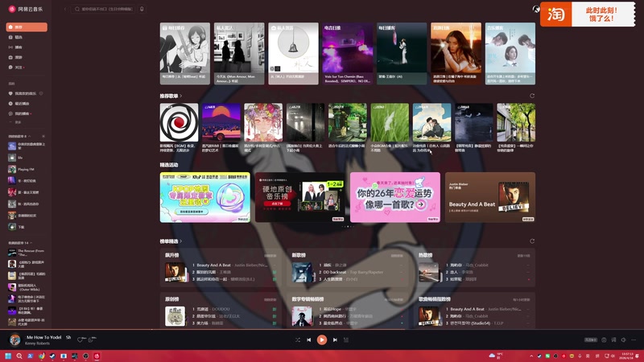Viewport: 644px width, 362px height.
Task: Toggle the desktop lyrics 词 icon
Action: click(x=613, y=339)
